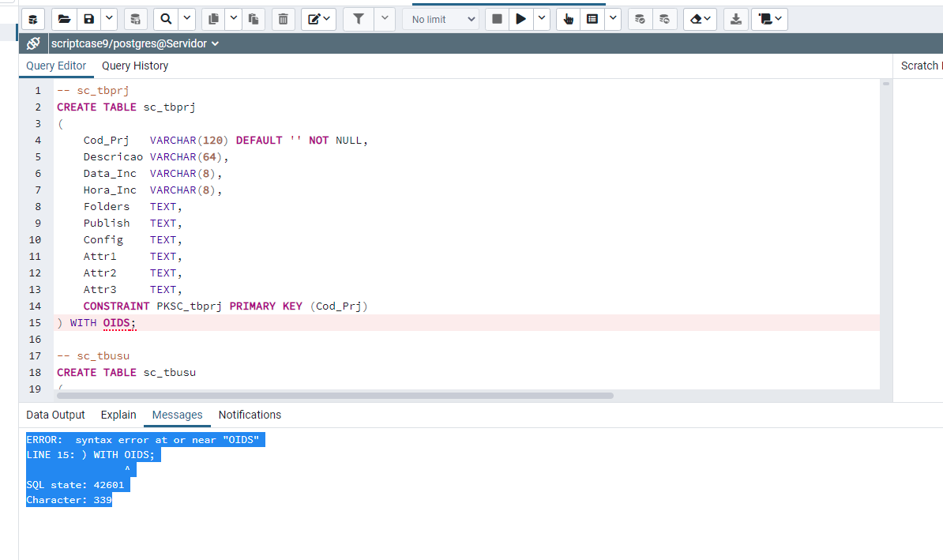Open the No limit rows dropdown
Image resolution: width=943 pixels, height=560 pixels.
click(441, 19)
